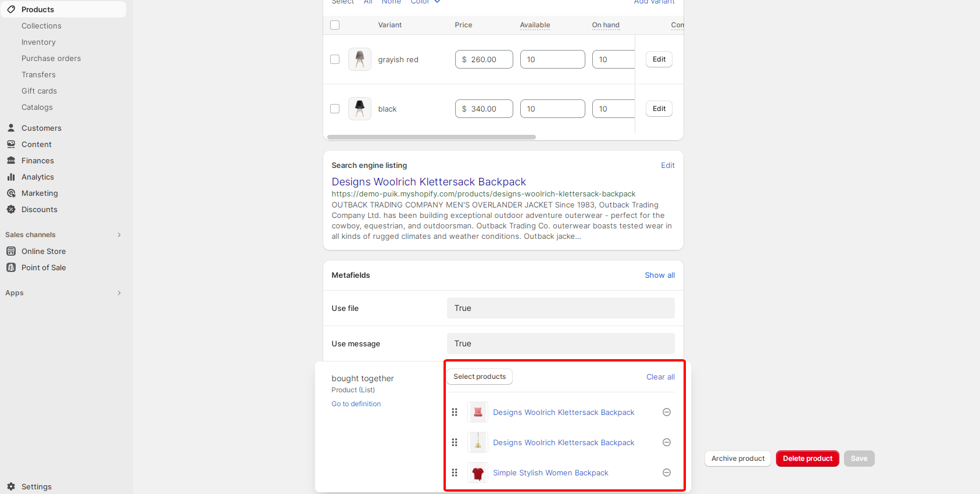Click the Discounts icon in sidebar
Screen dimensions: 980x494
11,209
